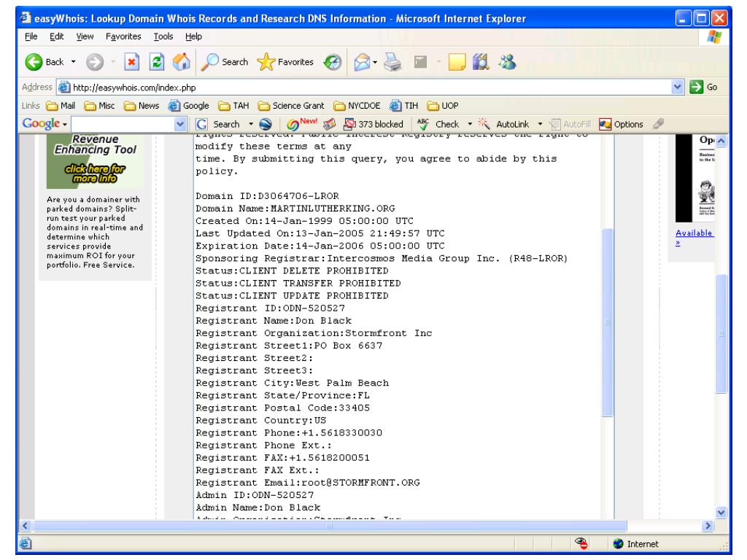Click the Internet zone globe in status bar
This screenshot has width=747, height=560.
619,544
